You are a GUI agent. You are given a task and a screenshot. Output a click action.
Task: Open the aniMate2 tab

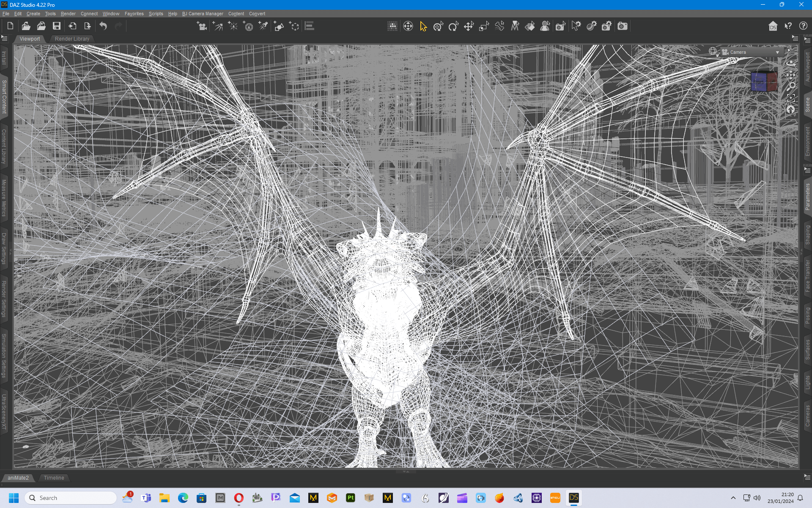(18, 478)
